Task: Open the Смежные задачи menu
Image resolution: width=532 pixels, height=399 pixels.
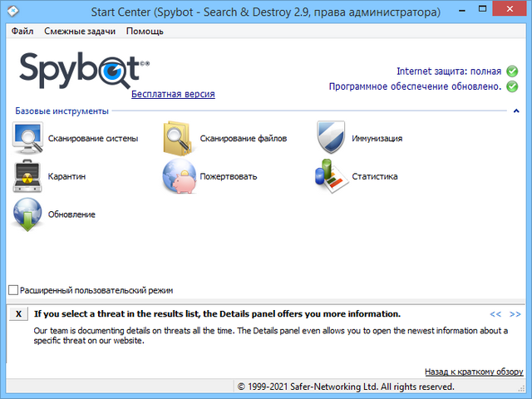Action: click(x=80, y=32)
